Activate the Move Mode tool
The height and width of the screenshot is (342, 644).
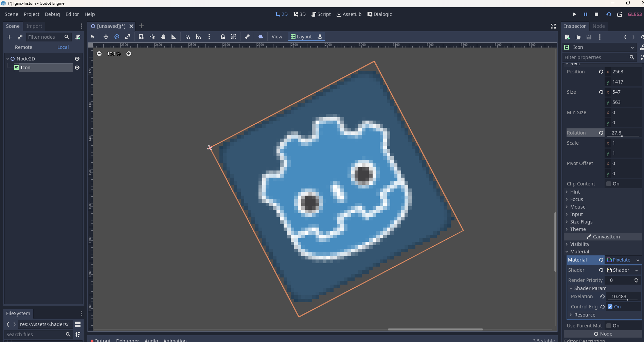point(106,37)
